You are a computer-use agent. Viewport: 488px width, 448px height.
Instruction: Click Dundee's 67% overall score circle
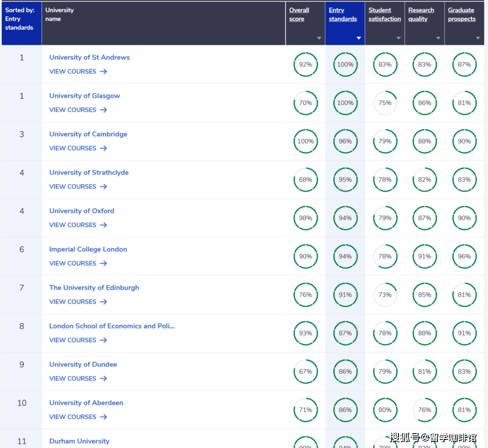point(305,372)
